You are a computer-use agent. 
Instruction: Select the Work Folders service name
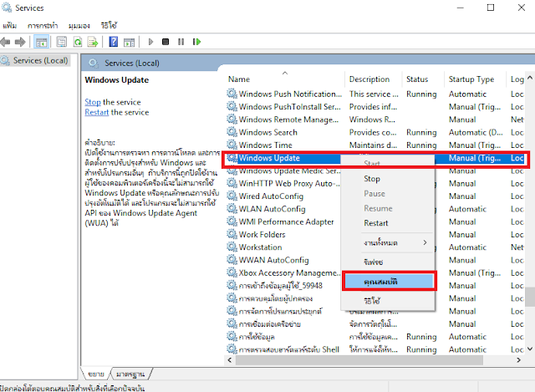pos(262,234)
